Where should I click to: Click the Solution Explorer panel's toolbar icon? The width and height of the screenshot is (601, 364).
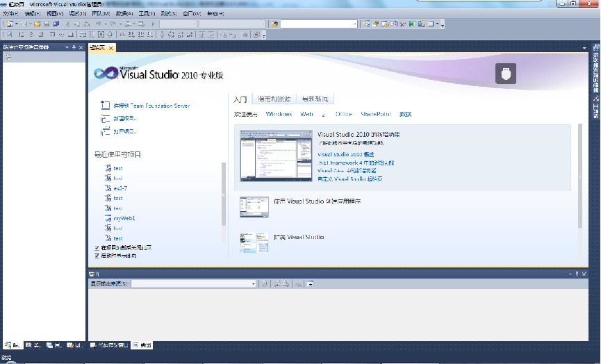point(8,57)
